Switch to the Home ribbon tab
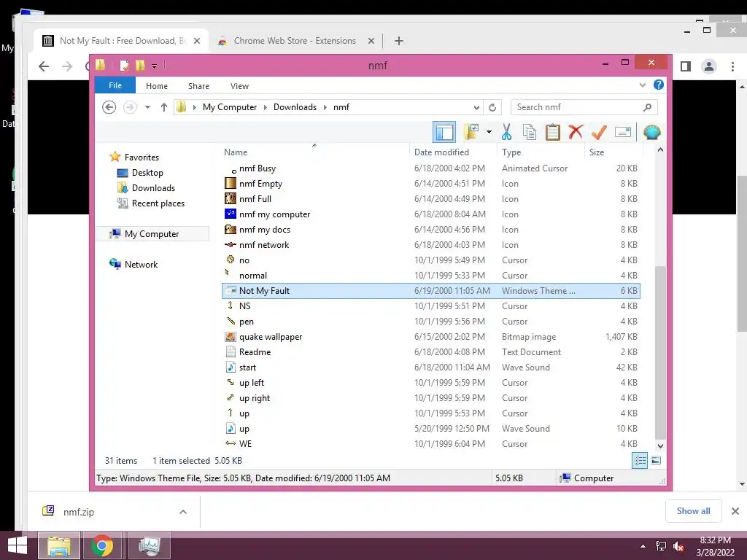The image size is (747, 560). [157, 86]
